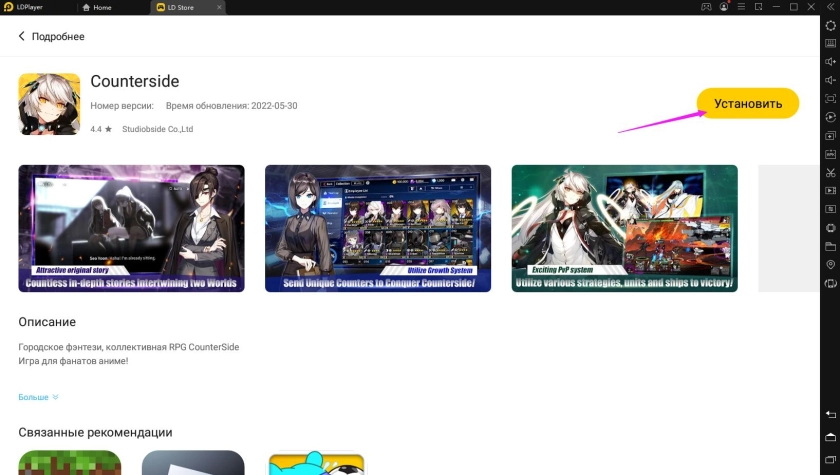Open keyboard mapping tool in sidebar
This screenshot has height=475, width=840.
[x=830, y=43]
